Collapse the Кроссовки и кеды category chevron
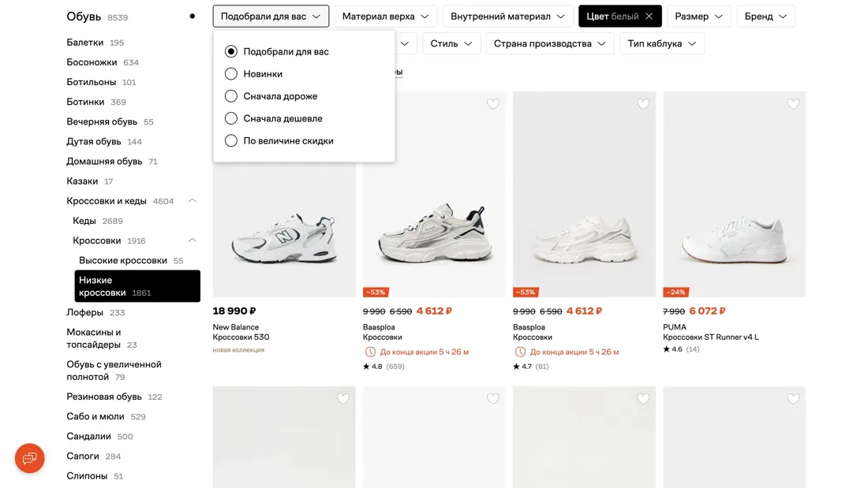Image resolution: width=868 pixels, height=488 pixels. [x=192, y=201]
